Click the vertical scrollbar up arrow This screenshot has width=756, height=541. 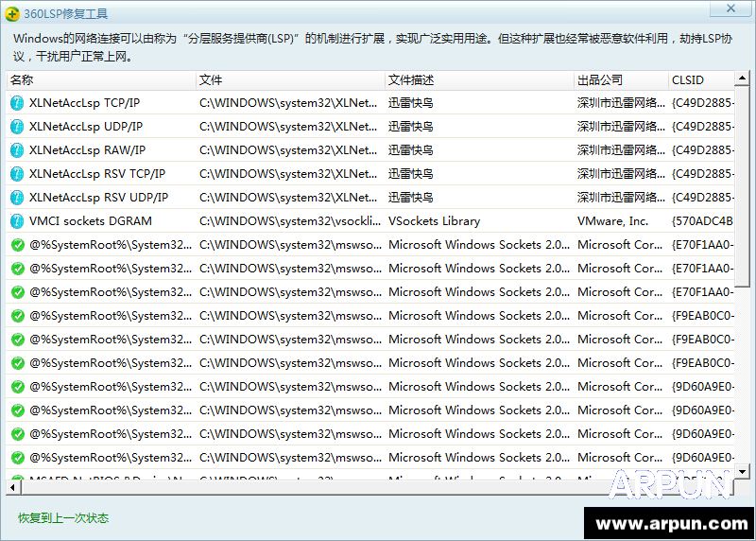tap(742, 78)
